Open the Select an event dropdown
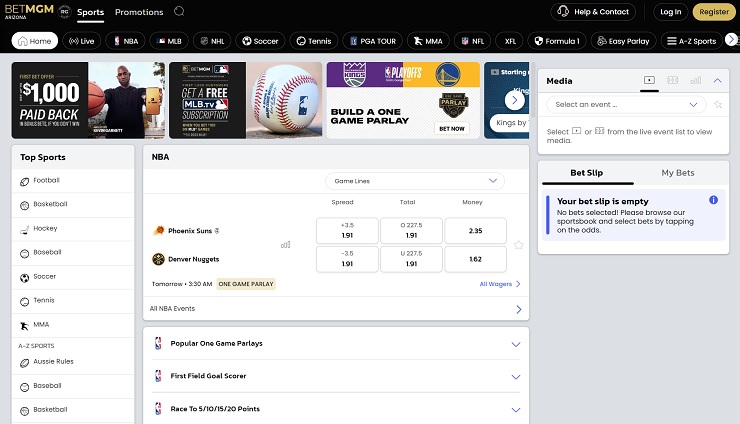740x424 pixels. 626,104
